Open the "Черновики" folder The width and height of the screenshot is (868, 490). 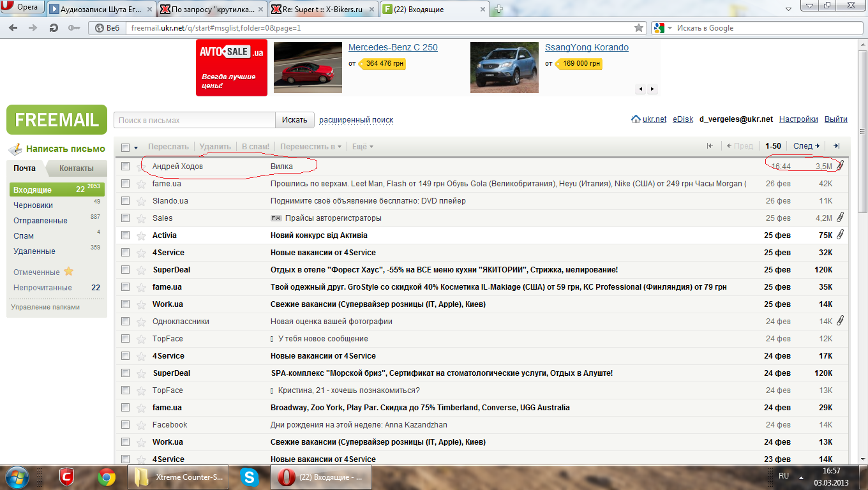pyautogui.click(x=33, y=205)
